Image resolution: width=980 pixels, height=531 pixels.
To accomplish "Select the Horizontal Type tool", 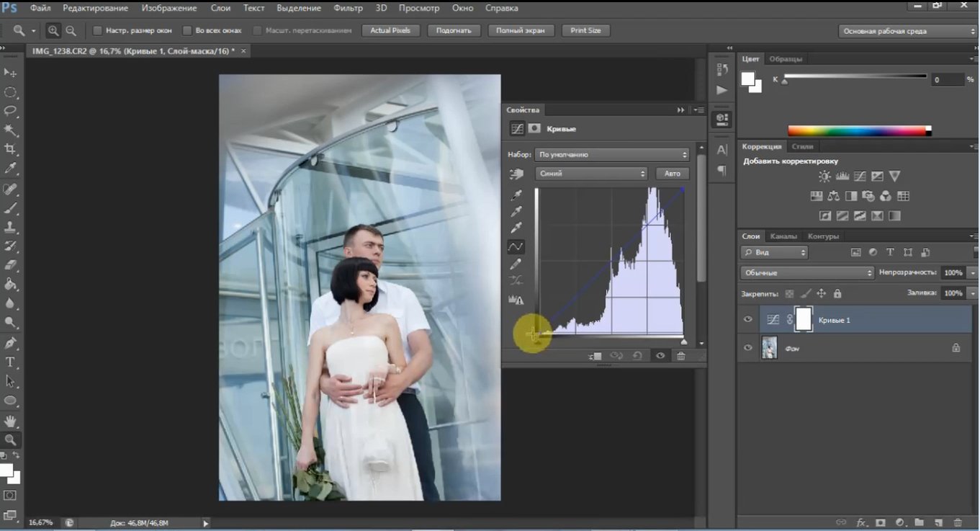I will pos(11,362).
